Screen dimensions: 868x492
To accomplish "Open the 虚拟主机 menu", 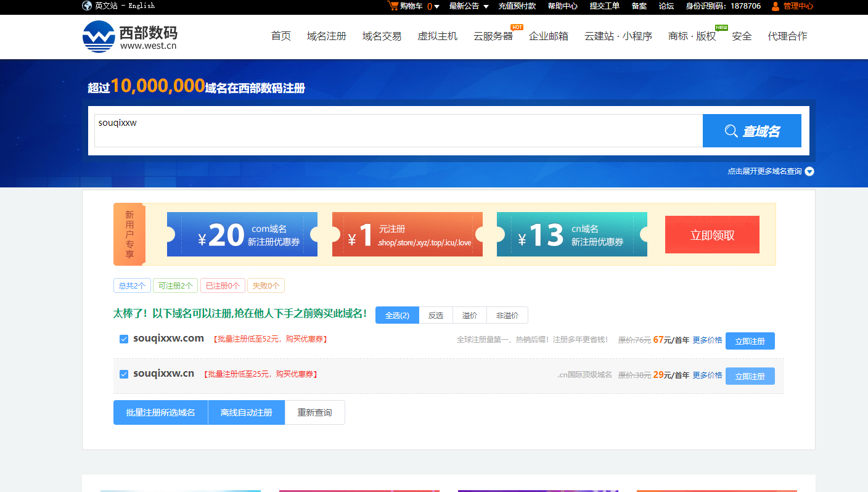I will 438,36.
